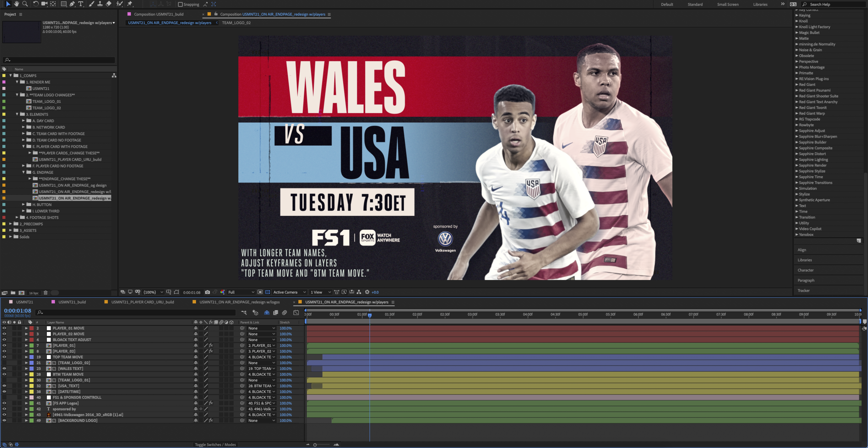868x448 pixels.
Task: Open the Active Camera dropdown
Action: click(289, 292)
